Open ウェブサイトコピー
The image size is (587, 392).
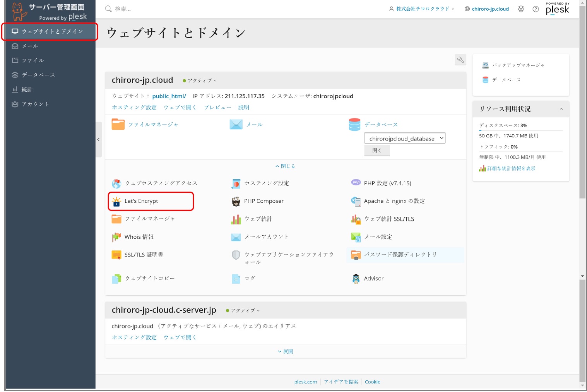point(143,278)
